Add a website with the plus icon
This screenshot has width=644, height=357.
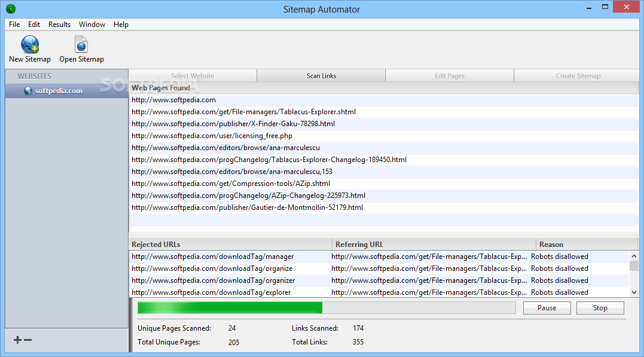(x=17, y=340)
